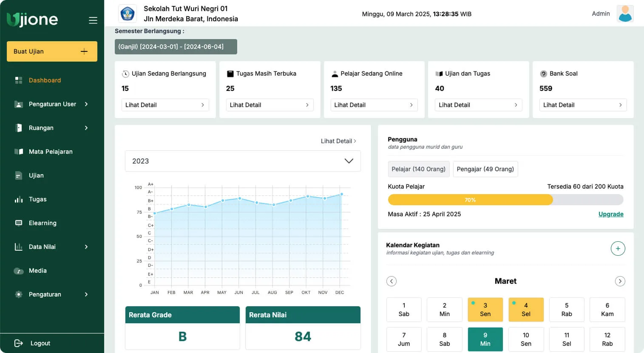Select calendar day 3 Sen
This screenshot has width=644, height=353.
[x=485, y=310]
